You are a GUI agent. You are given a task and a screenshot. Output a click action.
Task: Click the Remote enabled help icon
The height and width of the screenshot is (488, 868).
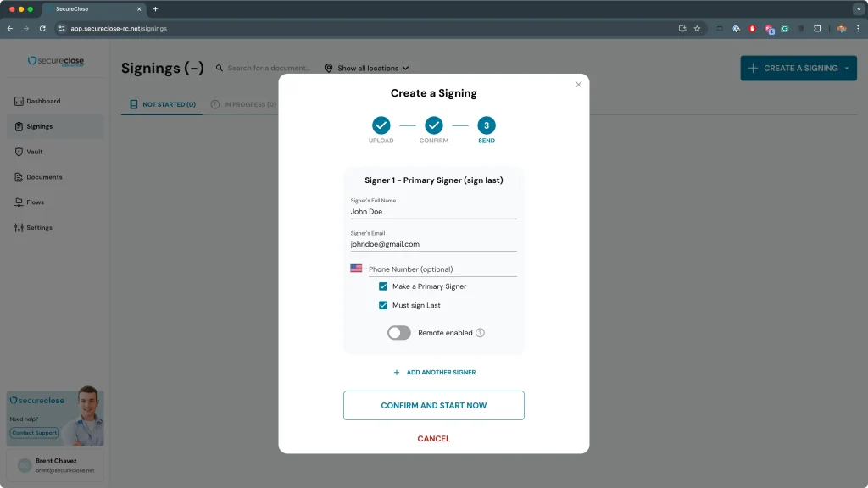point(480,333)
